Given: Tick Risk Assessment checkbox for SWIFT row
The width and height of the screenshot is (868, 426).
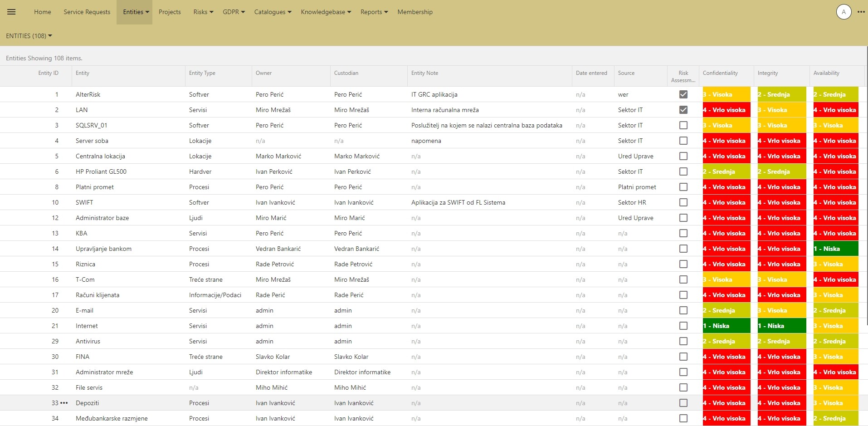Looking at the screenshot, I should pyautogui.click(x=683, y=202).
